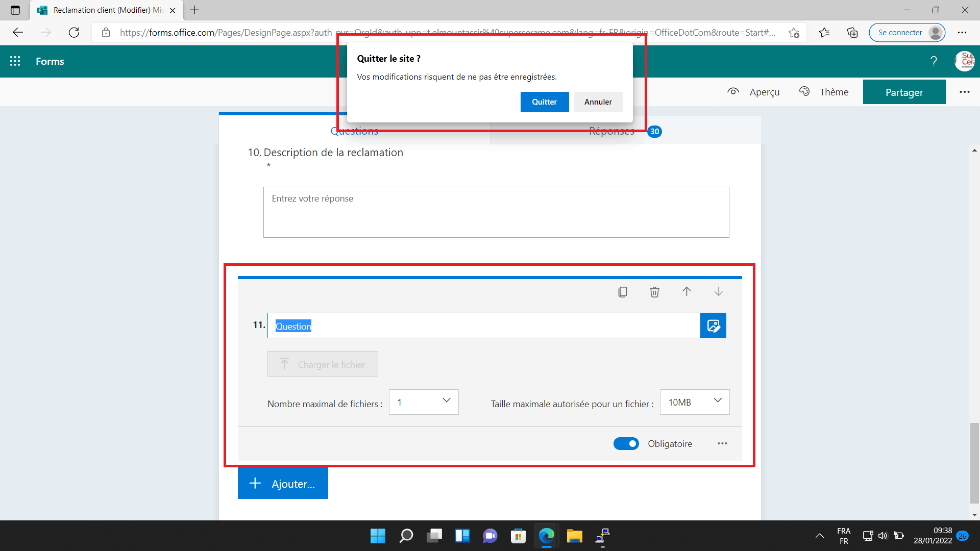
Task: Open more form settings ellipsis beside Partager
Action: coord(964,92)
